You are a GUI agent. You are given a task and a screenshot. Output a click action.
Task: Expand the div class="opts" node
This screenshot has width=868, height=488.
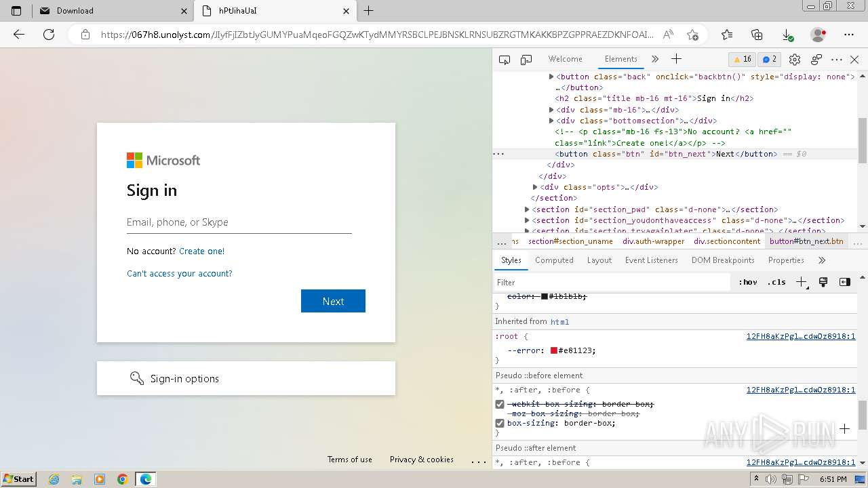click(x=535, y=187)
